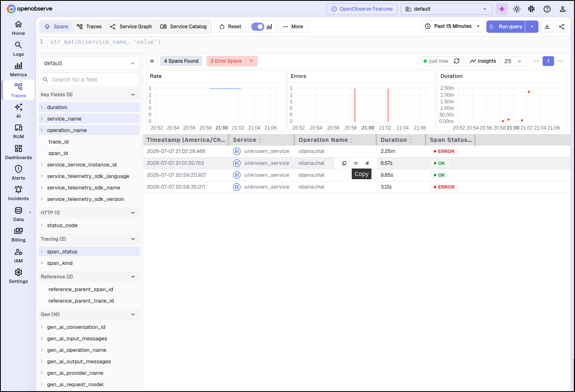575x392 pixels.
Task: Open IAM in the sidebar
Action: (x=18, y=255)
